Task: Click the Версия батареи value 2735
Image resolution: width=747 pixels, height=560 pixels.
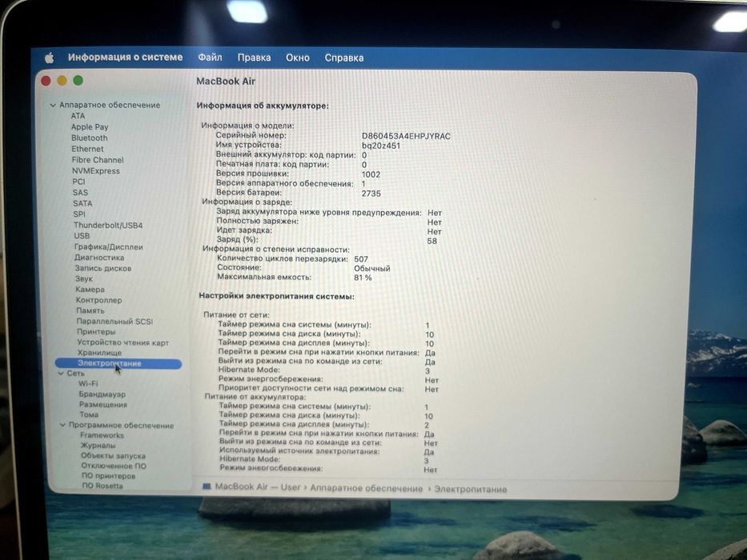Action: point(371,194)
